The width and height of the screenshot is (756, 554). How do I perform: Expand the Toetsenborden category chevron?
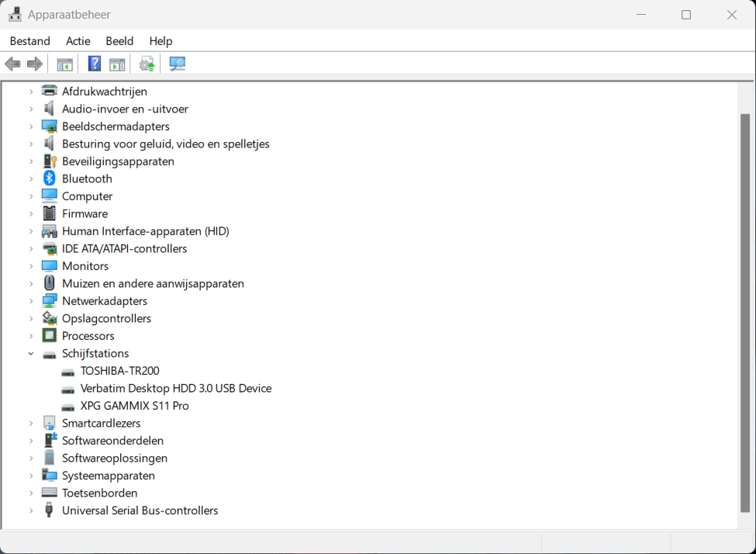click(x=31, y=493)
